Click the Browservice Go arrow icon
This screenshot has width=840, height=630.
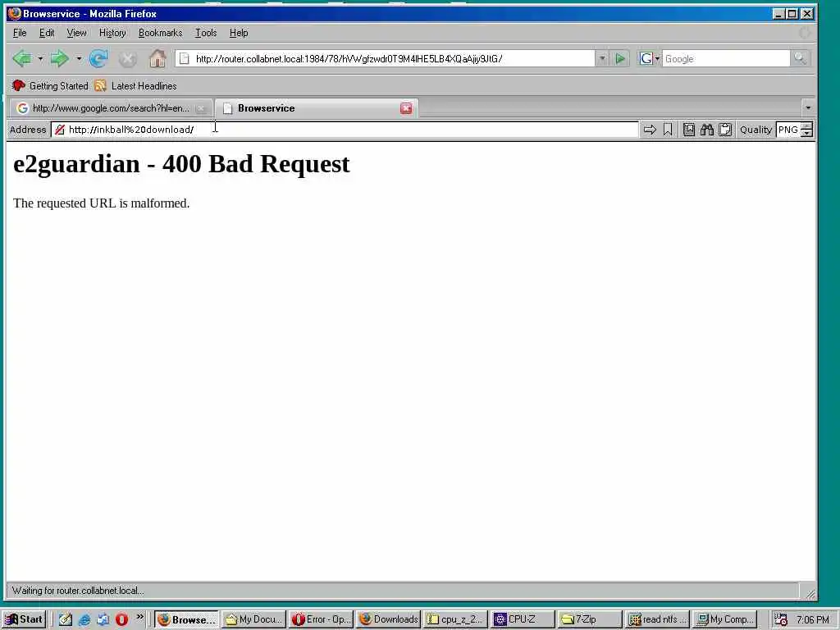[650, 130]
